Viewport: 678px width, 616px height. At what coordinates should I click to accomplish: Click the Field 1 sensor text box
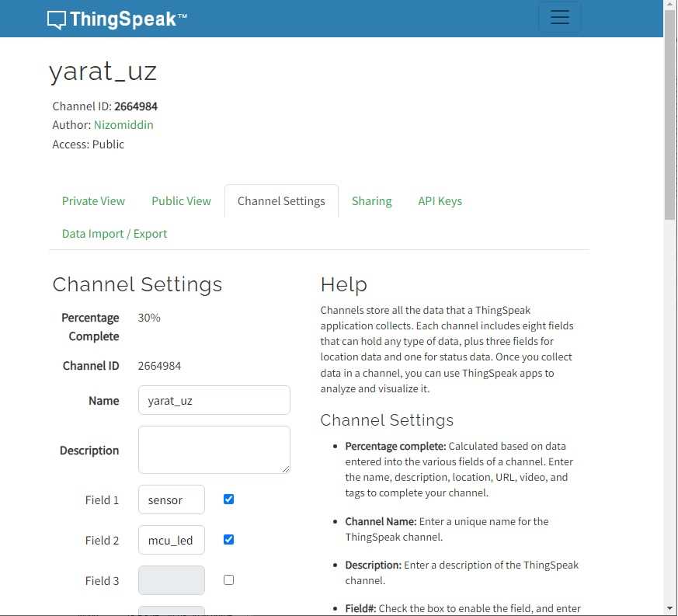[172, 499]
